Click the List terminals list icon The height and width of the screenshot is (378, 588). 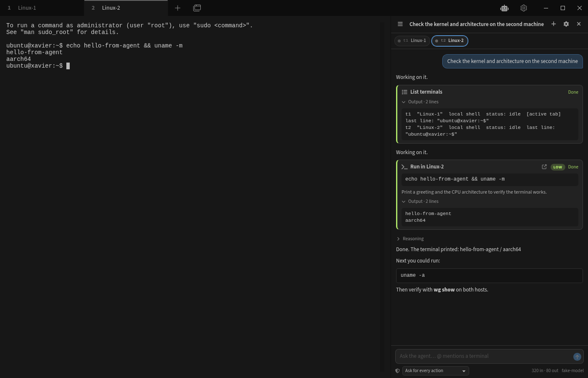click(x=404, y=92)
